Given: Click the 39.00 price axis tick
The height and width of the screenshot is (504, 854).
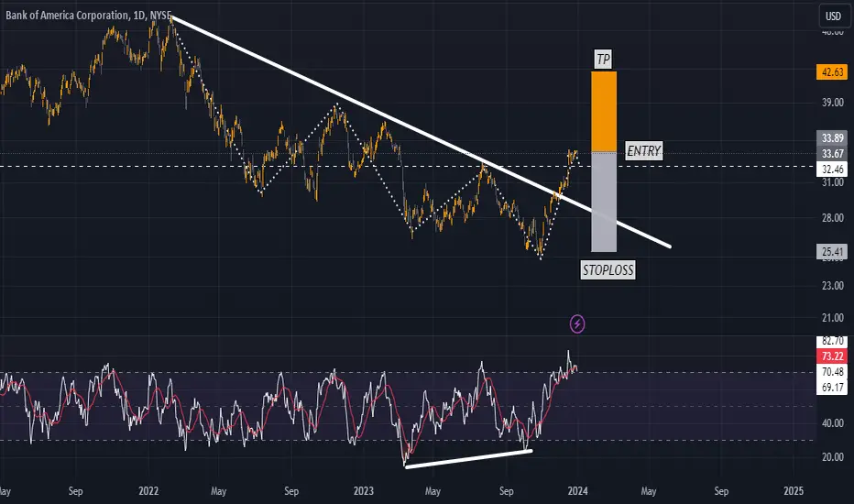Looking at the screenshot, I should [x=832, y=103].
